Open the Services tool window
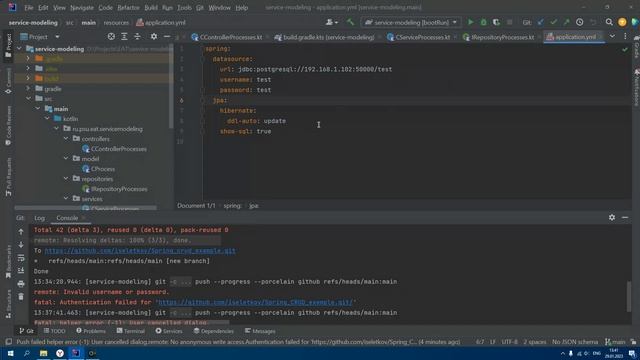 (x=169, y=331)
